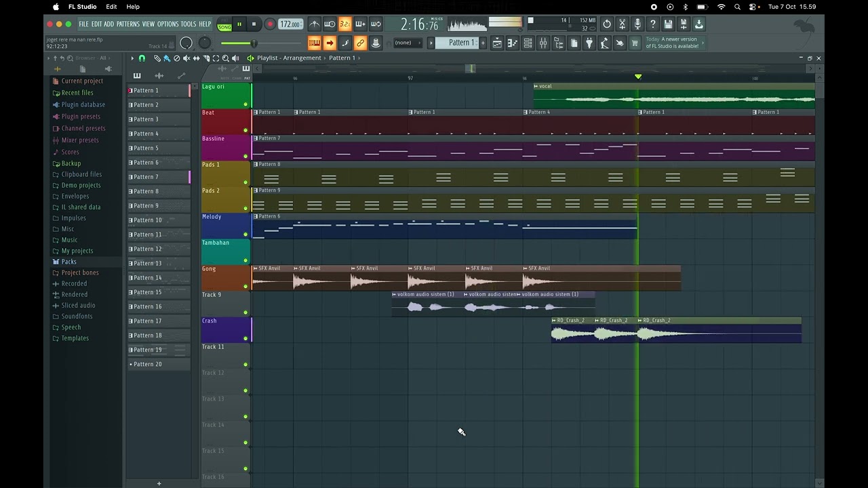Select Pattern 7 in the pattern list
The image size is (868, 488).
pos(159,177)
